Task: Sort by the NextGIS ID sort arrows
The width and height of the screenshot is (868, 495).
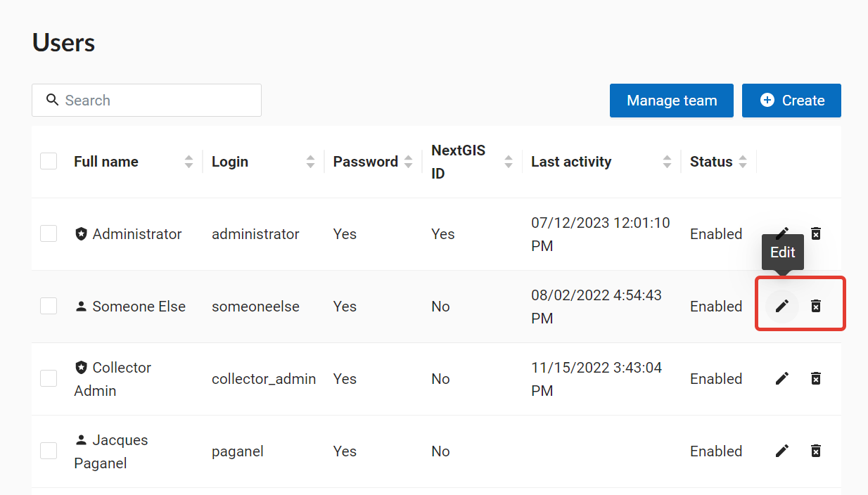Action: 509,162
